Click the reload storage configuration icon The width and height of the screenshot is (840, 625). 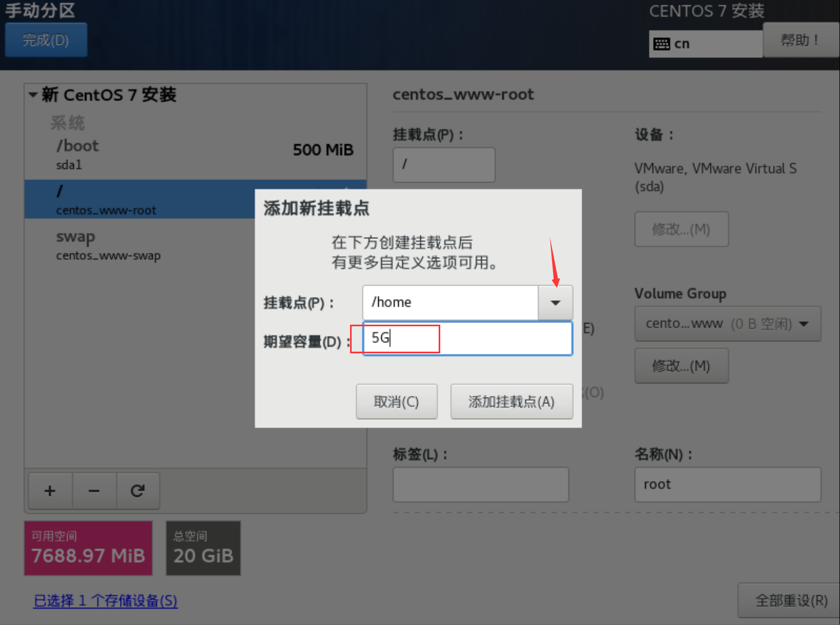point(138,490)
